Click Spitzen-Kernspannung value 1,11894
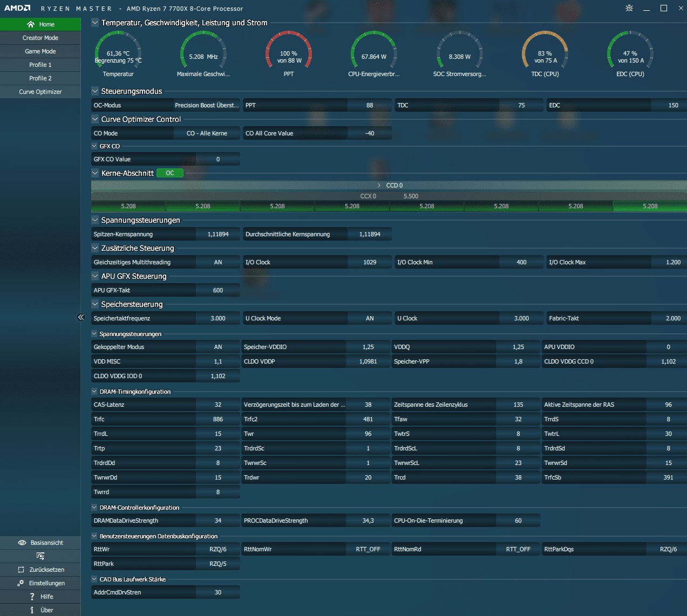The height and width of the screenshot is (616, 687). 218,234
